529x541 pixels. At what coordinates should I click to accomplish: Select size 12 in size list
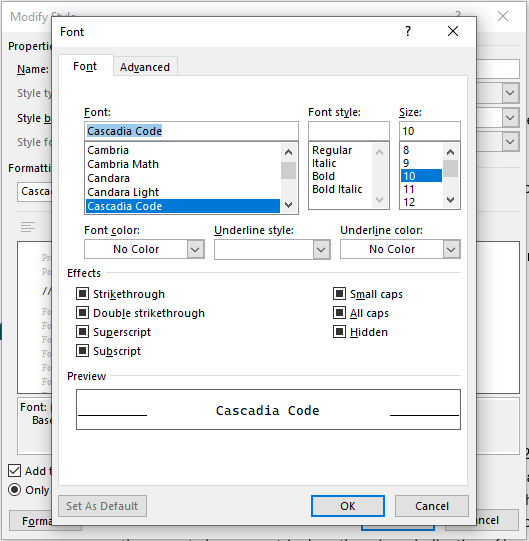pyautogui.click(x=421, y=202)
